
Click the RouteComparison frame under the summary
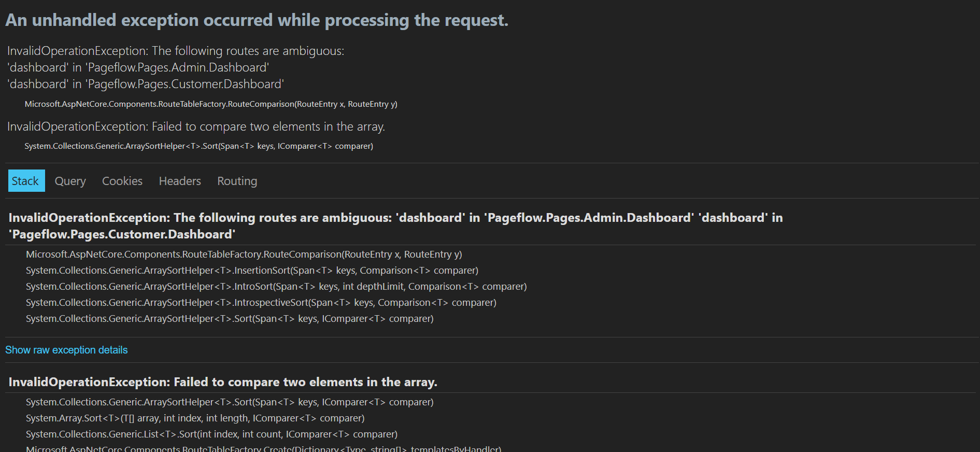211,104
